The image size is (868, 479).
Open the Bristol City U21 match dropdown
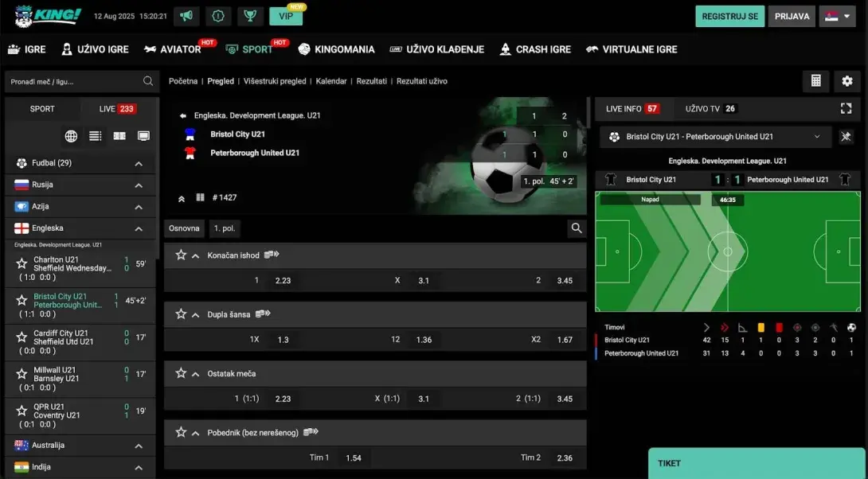pos(714,137)
